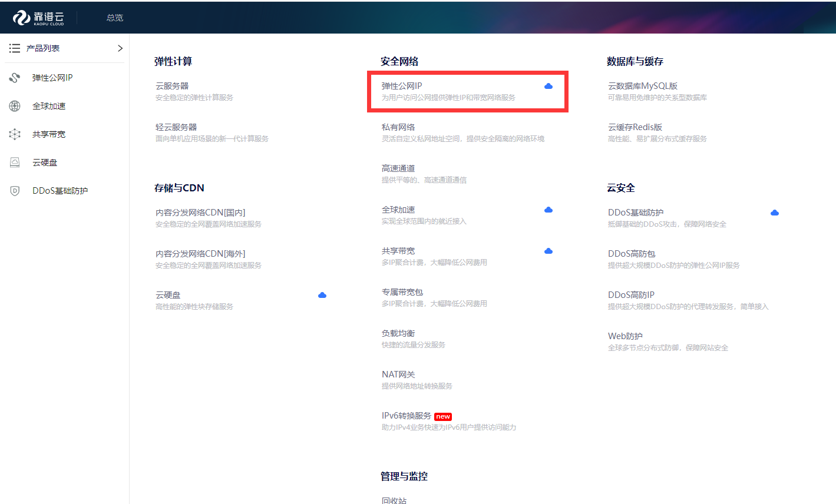Open the 轻云服务器 product link
This screenshot has height=504, width=836.
[176, 127]
